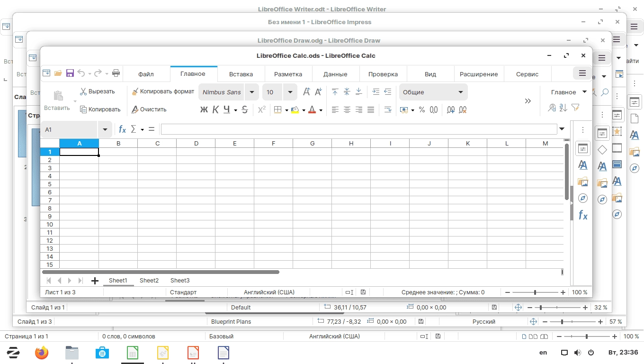Open the Calc sidebar Functions fx panel
Image resolution: width=644 pixels, height=364 pixels.
pos(583,215)
